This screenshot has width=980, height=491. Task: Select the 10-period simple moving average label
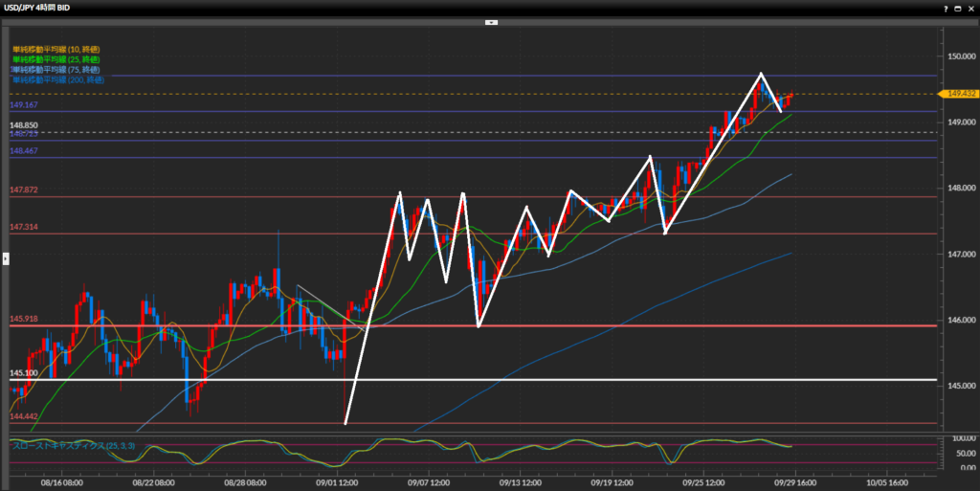click(x=56, y=48)
